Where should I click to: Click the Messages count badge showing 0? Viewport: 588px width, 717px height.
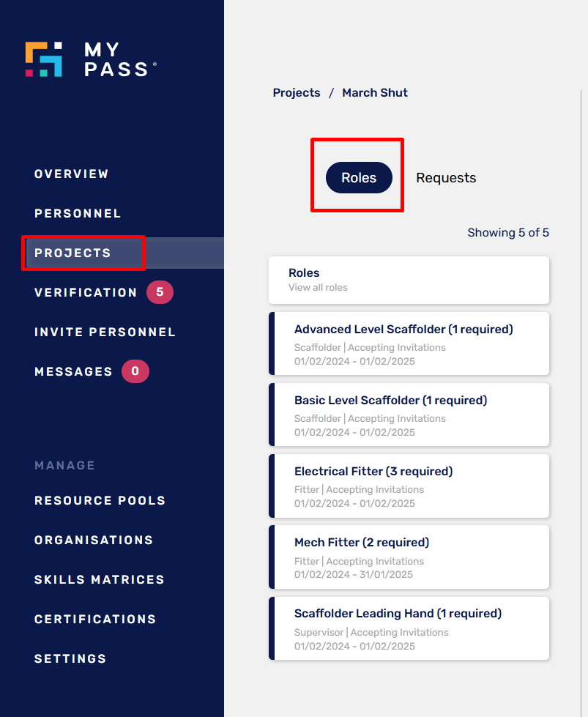tap(135, 371)
